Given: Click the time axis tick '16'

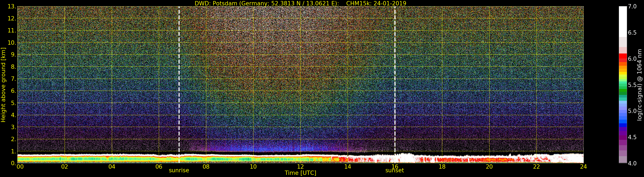Looking at the screenshot, I should [395, 166].
